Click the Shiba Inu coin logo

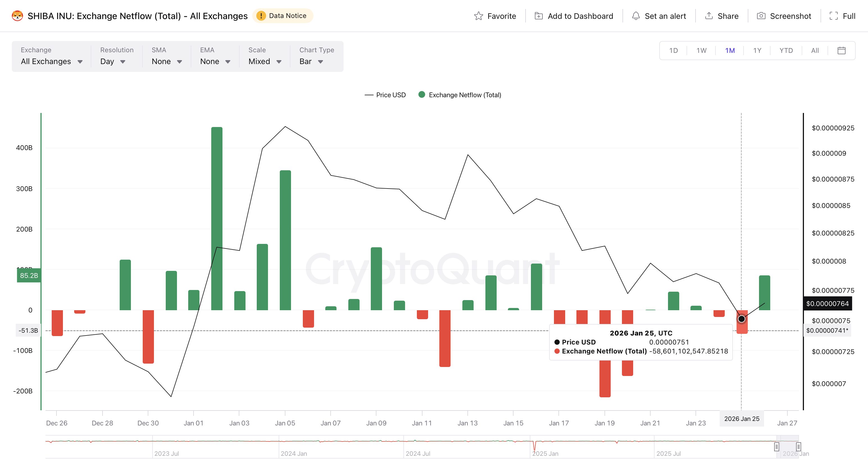[x=17, y=16]
